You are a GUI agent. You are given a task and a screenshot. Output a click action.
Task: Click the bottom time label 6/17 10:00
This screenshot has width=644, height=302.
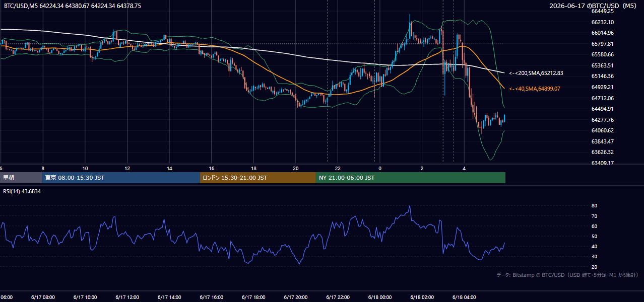(85, 297)
